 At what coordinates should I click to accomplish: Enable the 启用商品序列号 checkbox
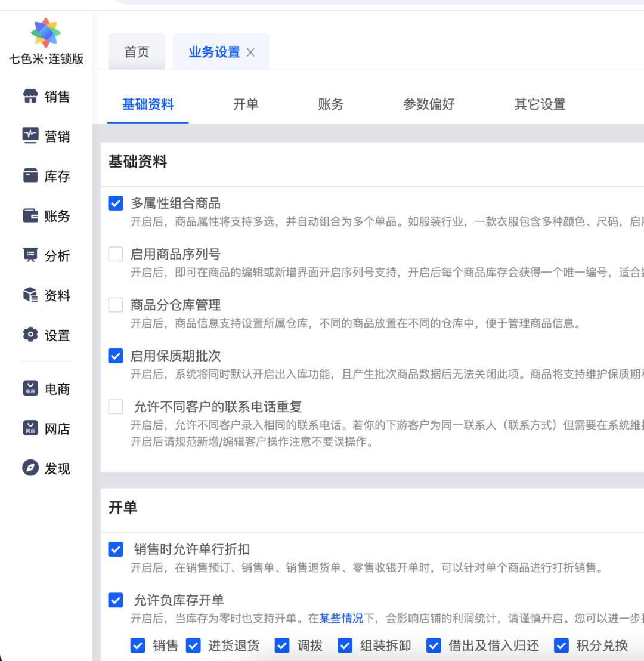[x=116, y=254]
